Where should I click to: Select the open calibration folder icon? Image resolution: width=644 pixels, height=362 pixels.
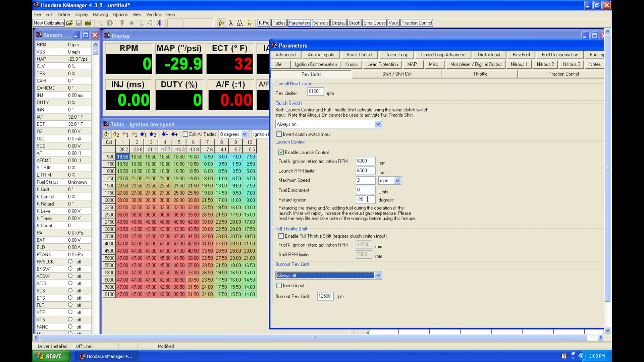(69, 23)
